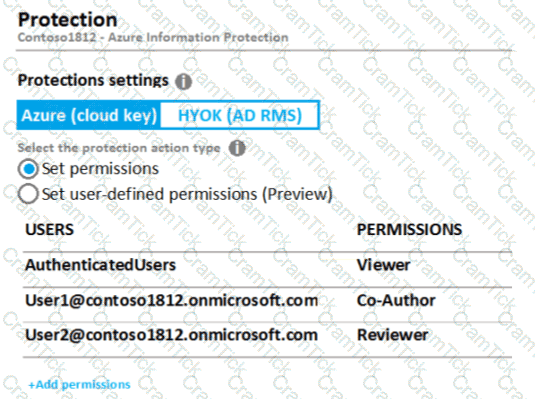
Task: Select the User1@contoso1812.onmicrosoft.com entry
Action: click(172, 301)
